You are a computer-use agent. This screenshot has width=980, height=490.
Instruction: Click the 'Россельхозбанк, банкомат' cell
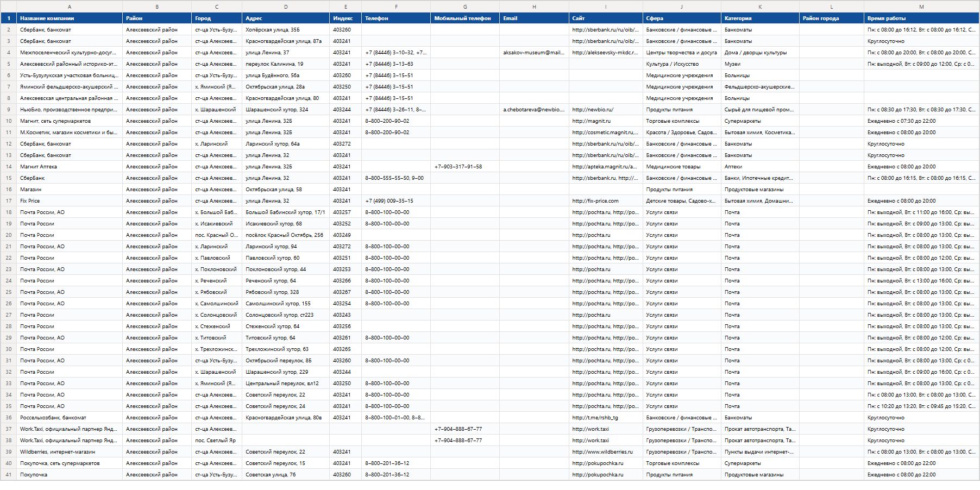[70, 418]
